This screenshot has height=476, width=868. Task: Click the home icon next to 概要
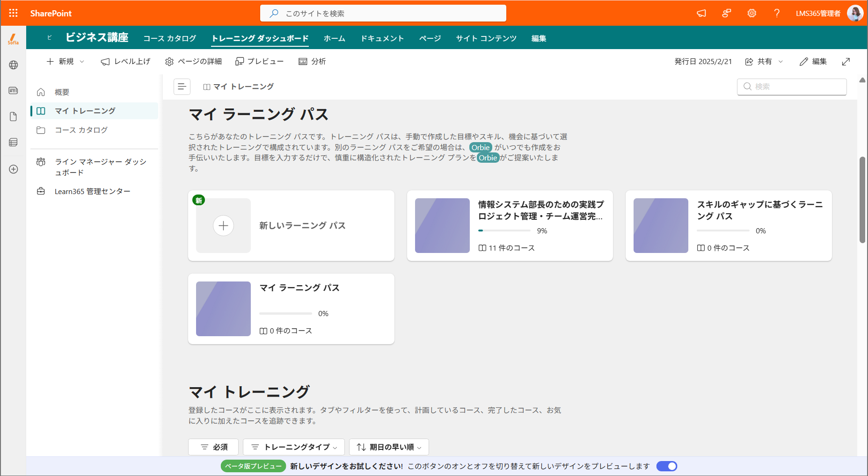[41, 92]
